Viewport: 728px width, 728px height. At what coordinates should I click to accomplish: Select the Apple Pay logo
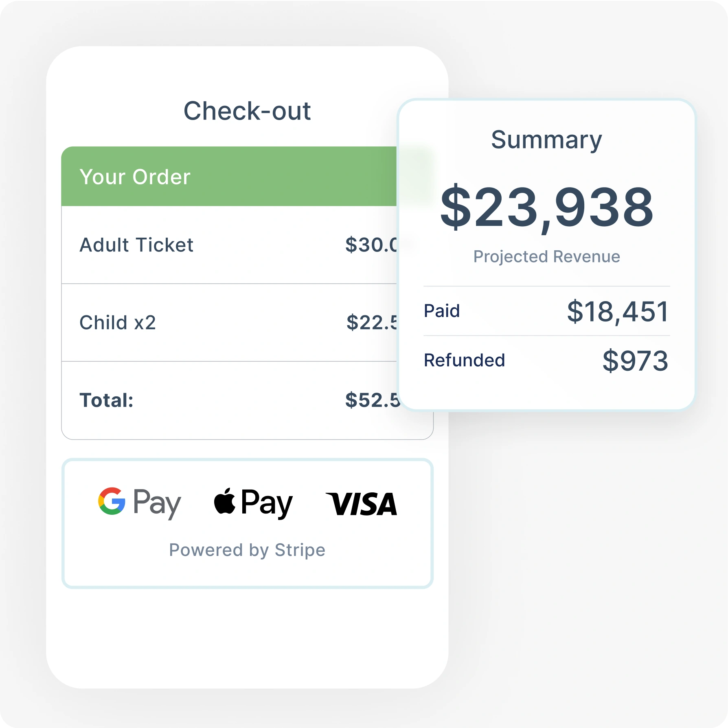pos(253,502)
